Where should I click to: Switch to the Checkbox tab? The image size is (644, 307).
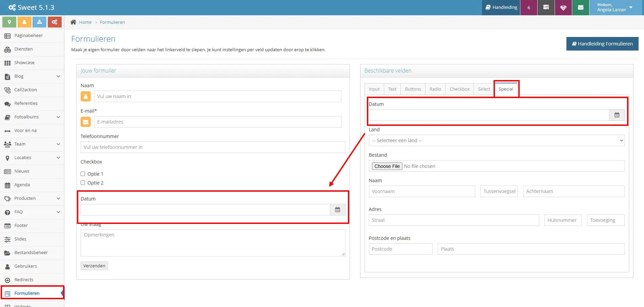pos(460,89)
